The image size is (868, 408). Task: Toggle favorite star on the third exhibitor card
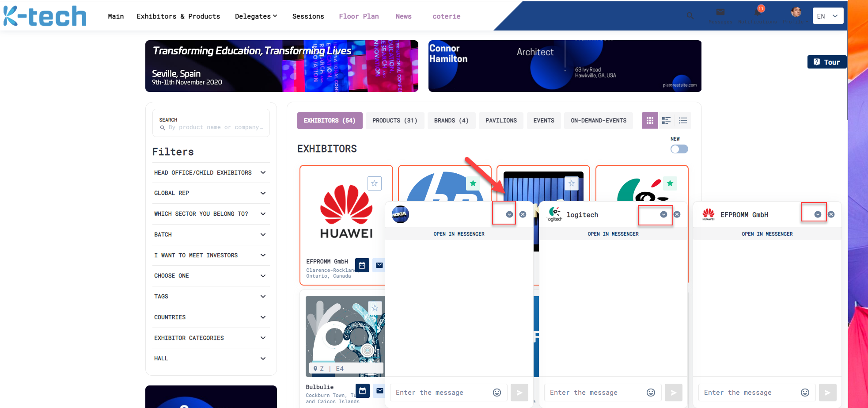(572, 183)
